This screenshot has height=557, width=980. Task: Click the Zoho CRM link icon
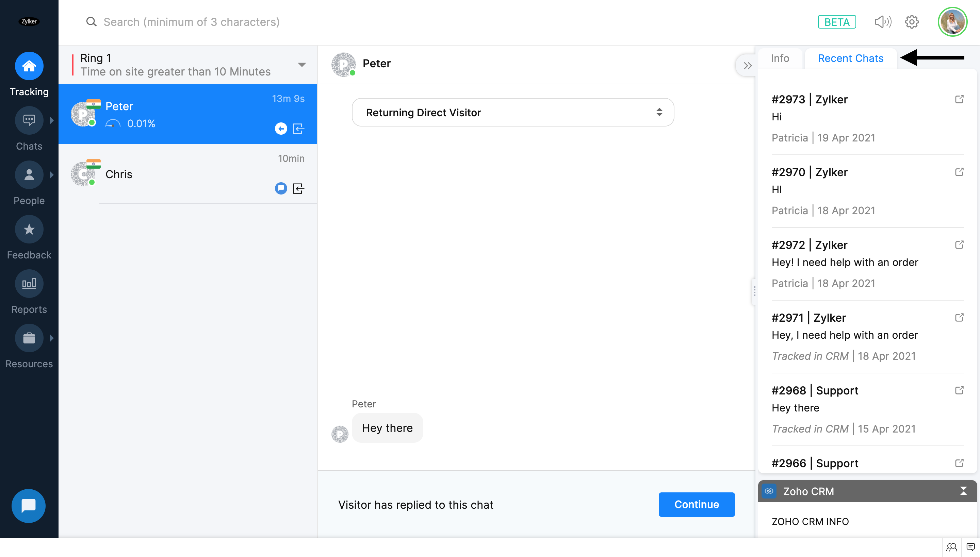click(x=769, y=491)
